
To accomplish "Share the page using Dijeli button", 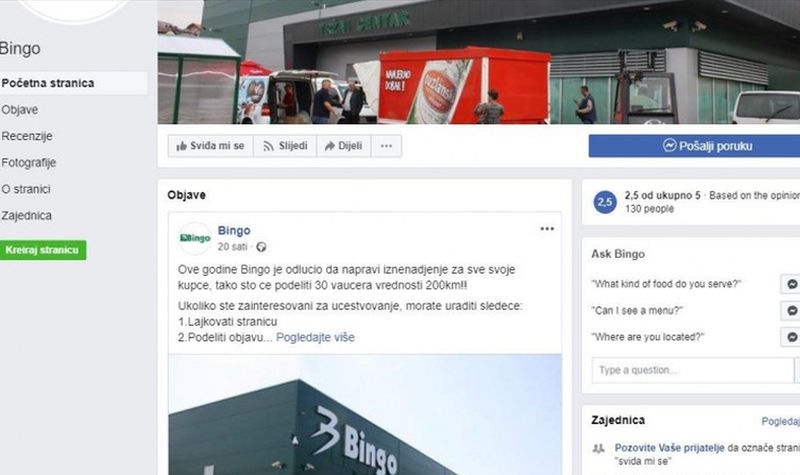I will pos(343,146).
